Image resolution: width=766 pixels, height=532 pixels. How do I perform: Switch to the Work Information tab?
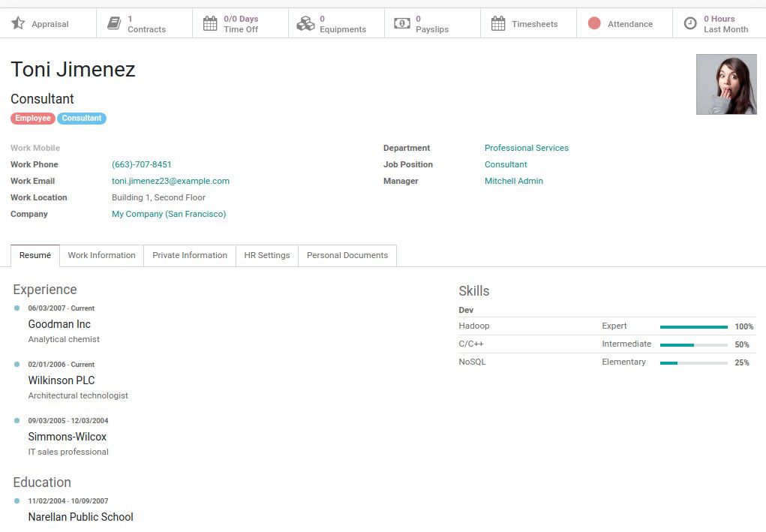(101, 256)
